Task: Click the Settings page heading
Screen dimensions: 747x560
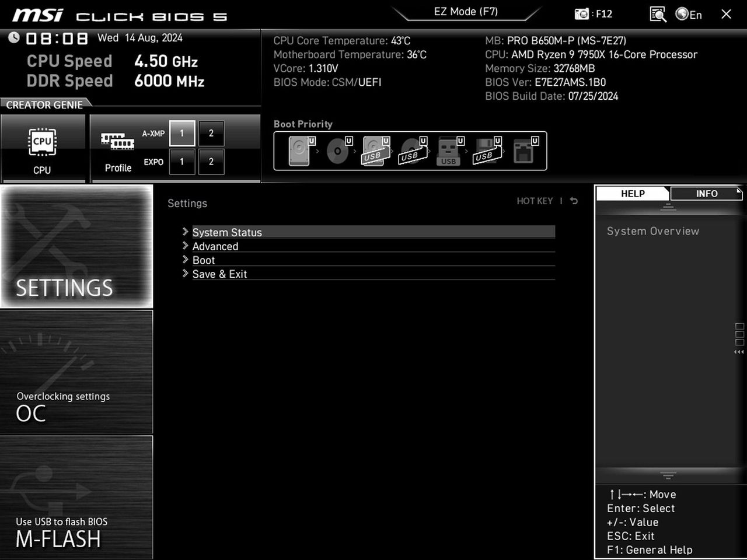Action: coord(187,204)
